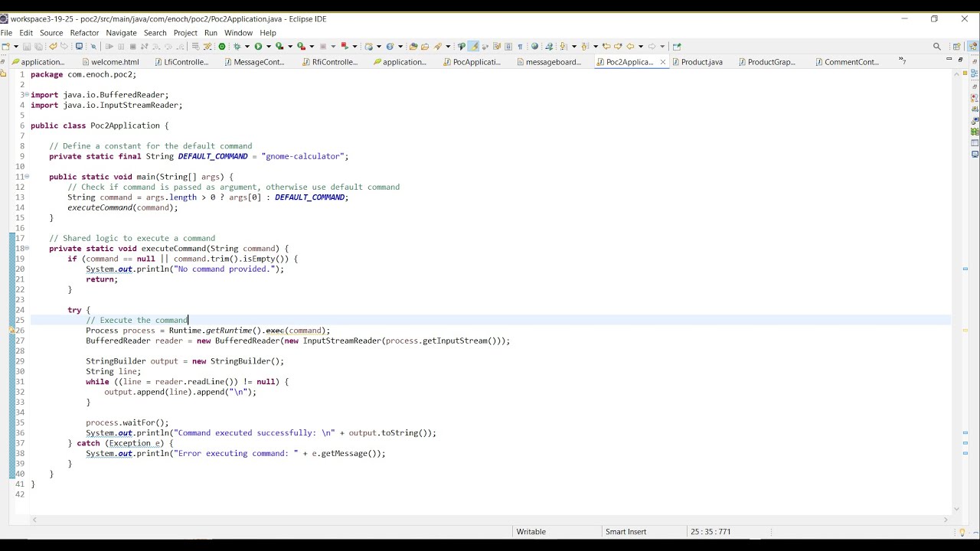The image size is (980, 551).
Task: Open the Help menu
Action: (x=268, y=33)
